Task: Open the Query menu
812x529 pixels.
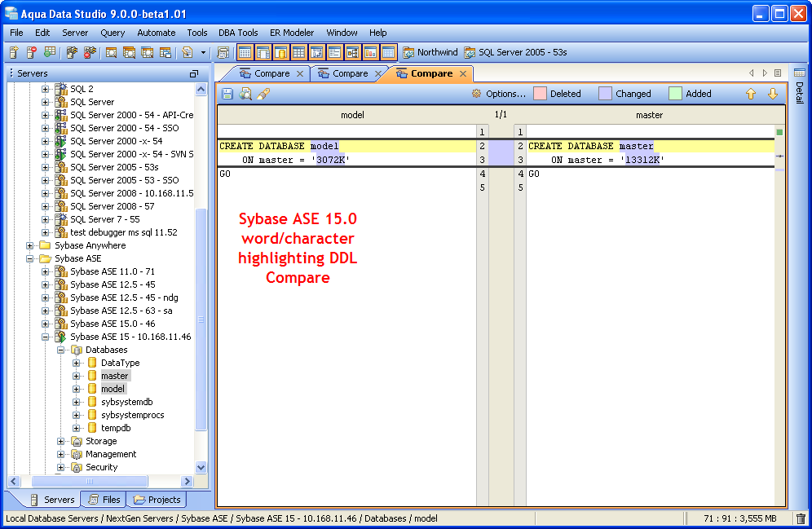Action: [113, 33]
